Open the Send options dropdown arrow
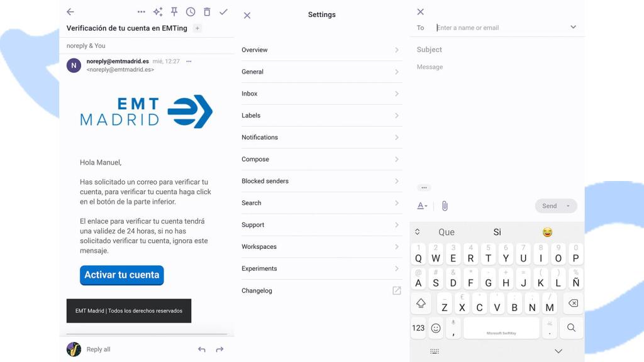The image size is (644, 362). tap(568, 206)
